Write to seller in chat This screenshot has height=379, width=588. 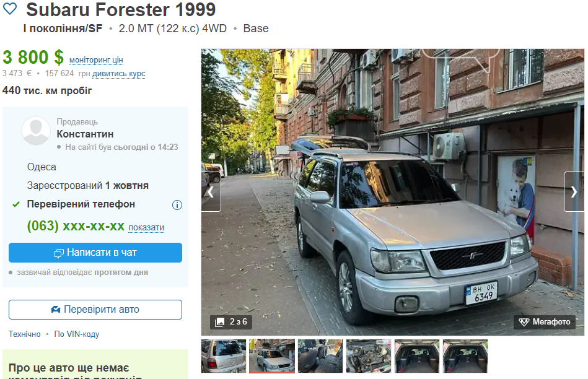[95, 253]
